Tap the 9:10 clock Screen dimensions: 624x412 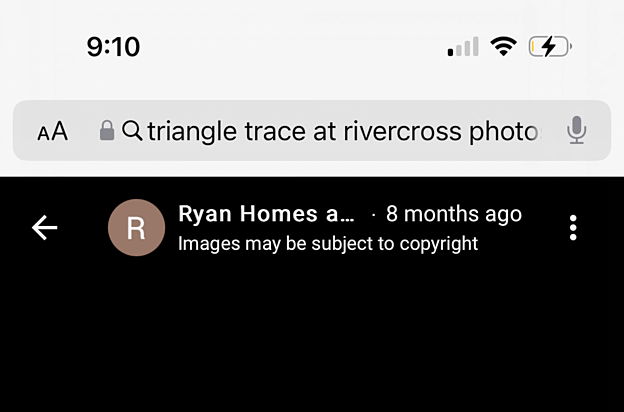(x=113, y=47)
